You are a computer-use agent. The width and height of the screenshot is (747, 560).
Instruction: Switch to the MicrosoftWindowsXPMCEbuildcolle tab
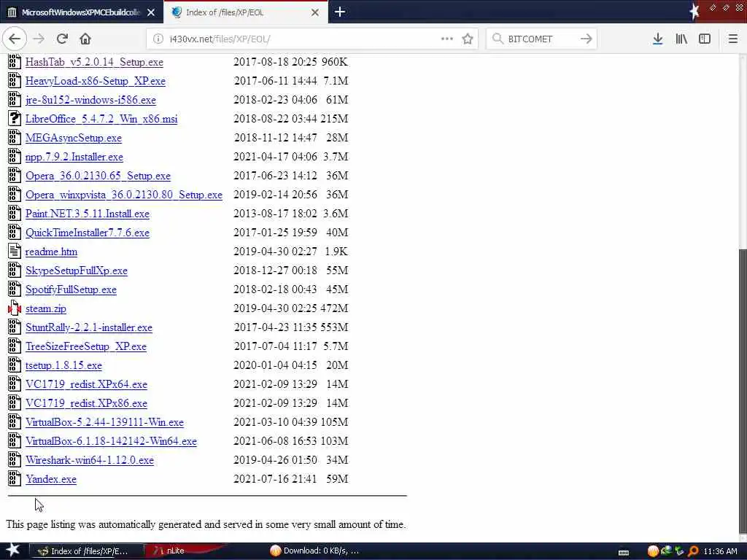[82, 12]
